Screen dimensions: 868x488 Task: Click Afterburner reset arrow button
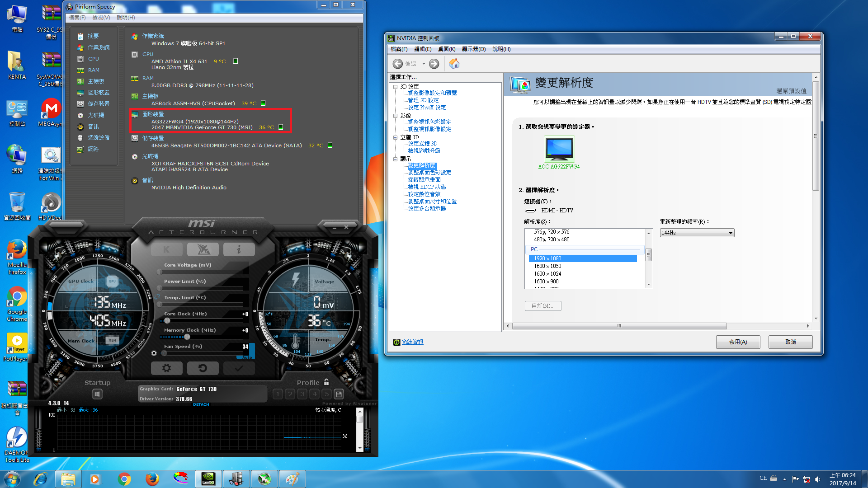point(203,368)
